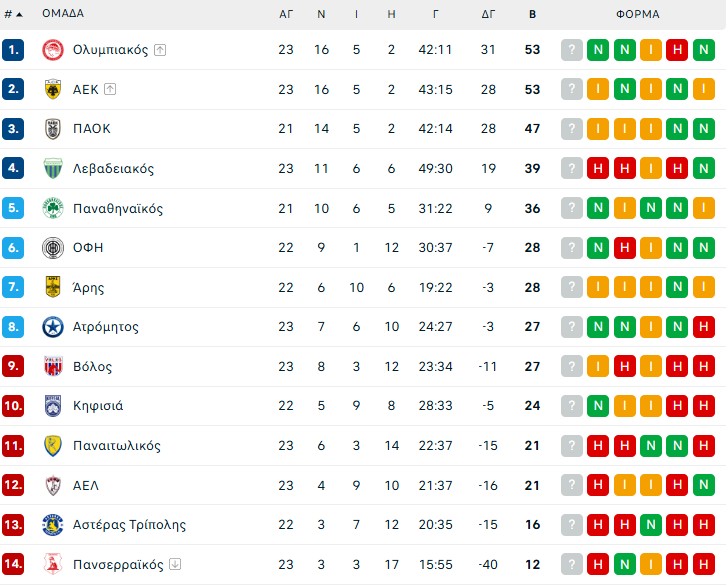The image size is (728, 586).
Task: Click the Ατρόμητος star logo
Action: click(x=53, y=327)
